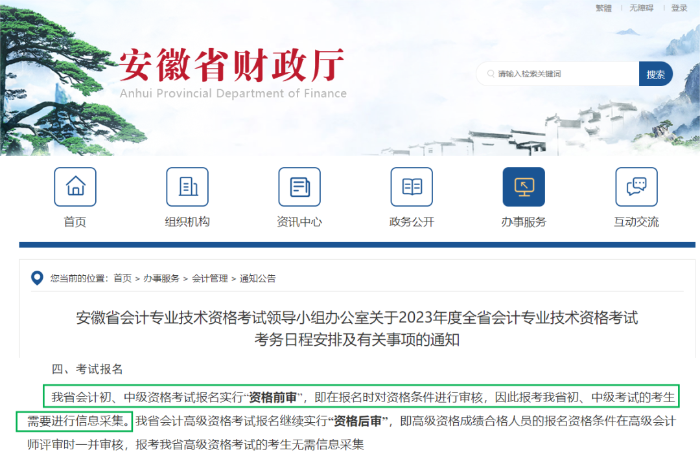Click the 组织机构 menu label
The height and width of the screenshot is (461, 700).
pos(187,222)
